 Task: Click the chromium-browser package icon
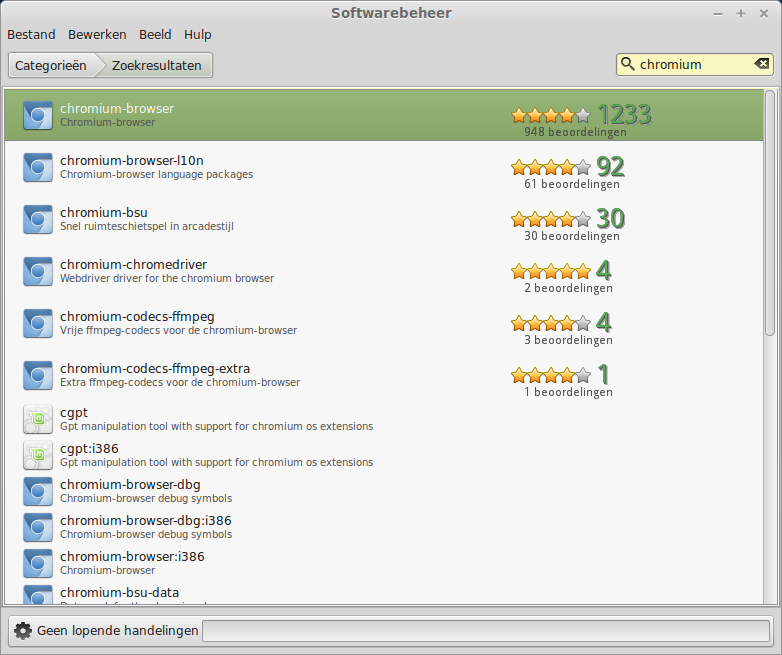point(38,115)
